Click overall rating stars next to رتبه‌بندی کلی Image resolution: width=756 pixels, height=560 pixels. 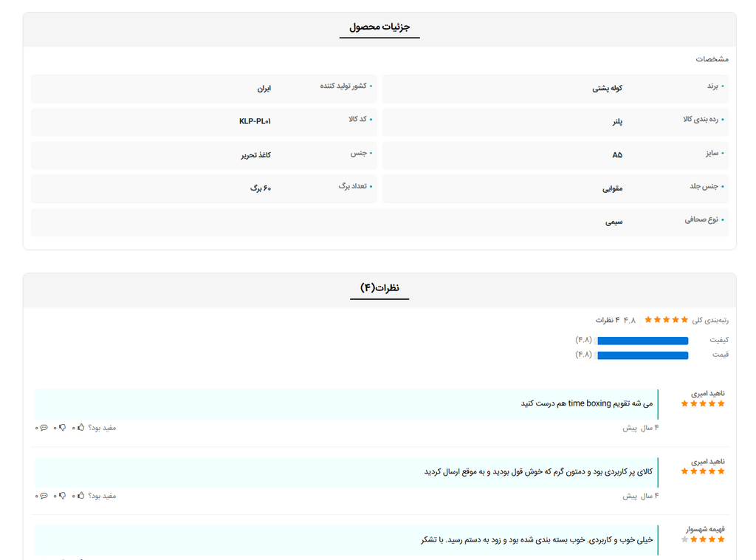[x=667, y=320]
